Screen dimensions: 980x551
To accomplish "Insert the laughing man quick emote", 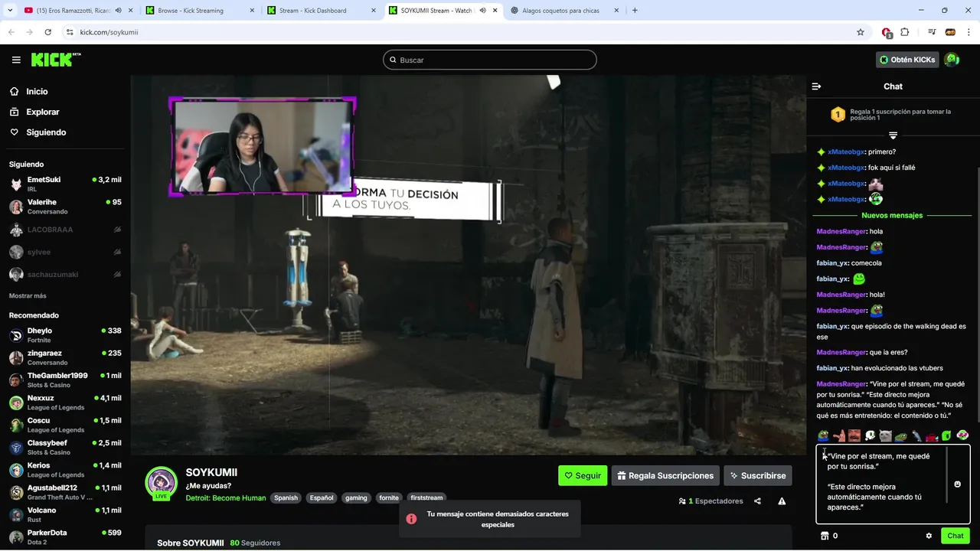I will (854, 435).
